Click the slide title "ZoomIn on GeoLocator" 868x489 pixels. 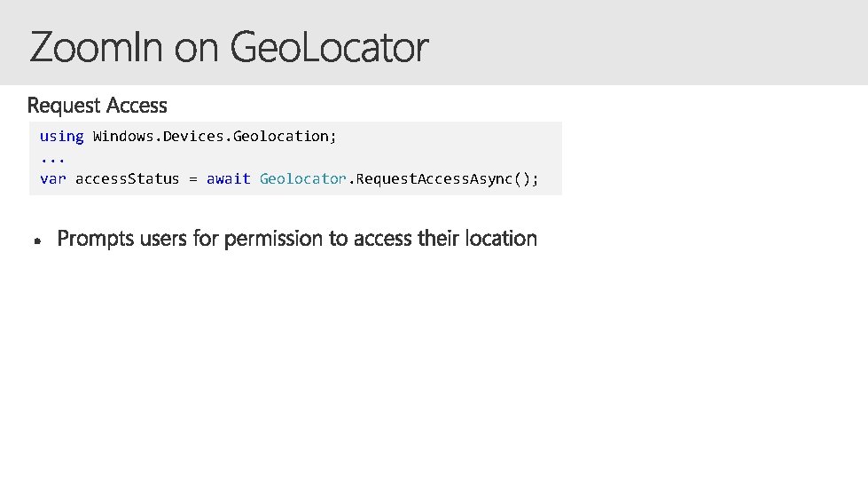[229, 48]
